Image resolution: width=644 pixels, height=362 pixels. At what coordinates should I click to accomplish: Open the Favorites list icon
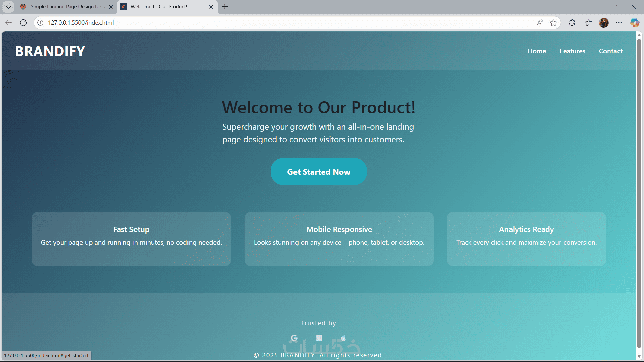(x=589, y=23)
